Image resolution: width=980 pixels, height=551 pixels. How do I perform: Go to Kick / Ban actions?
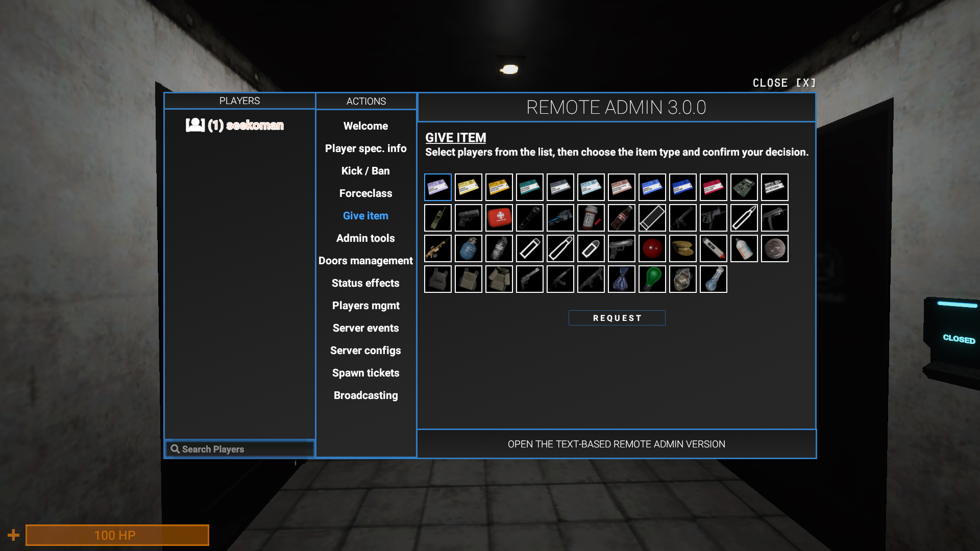(365, 171)
